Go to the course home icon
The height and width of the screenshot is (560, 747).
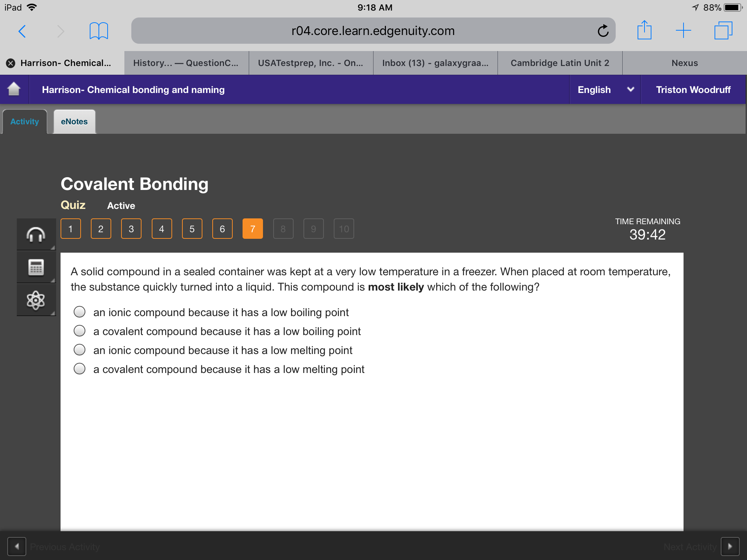click(x=14, y=89)
